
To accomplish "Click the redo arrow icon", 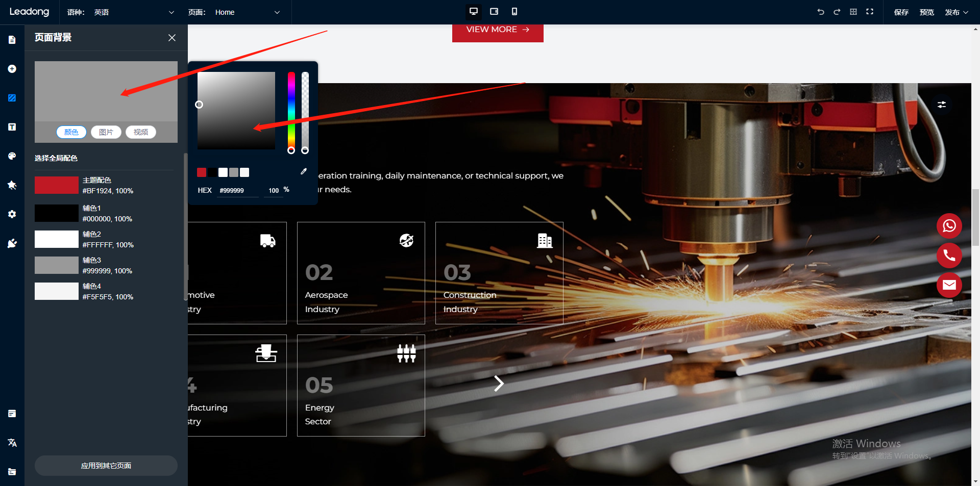I will [837, 12].
